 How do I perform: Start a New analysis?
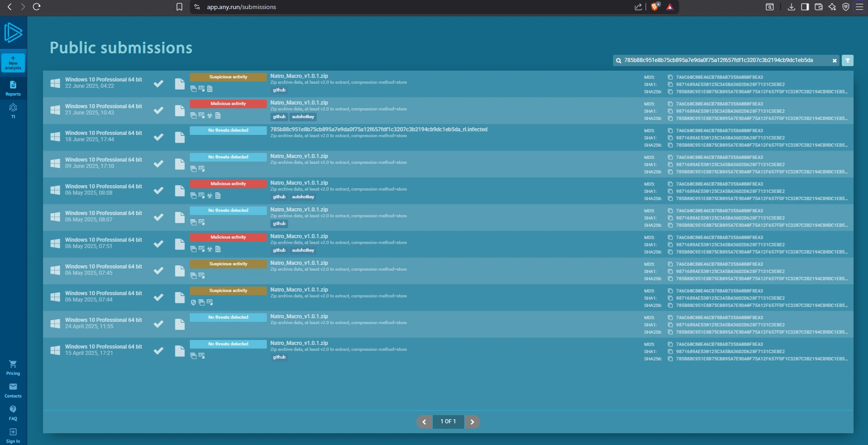(x=13, y=62)
